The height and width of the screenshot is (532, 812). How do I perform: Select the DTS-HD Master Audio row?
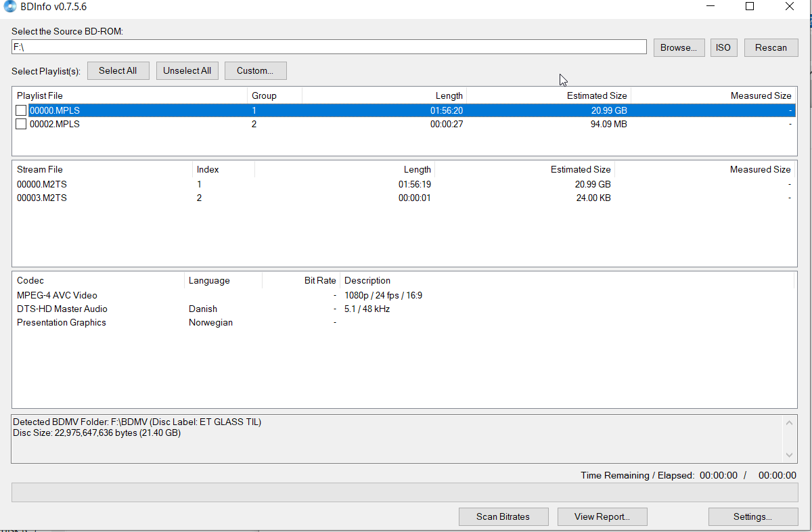tap(404, 309)
